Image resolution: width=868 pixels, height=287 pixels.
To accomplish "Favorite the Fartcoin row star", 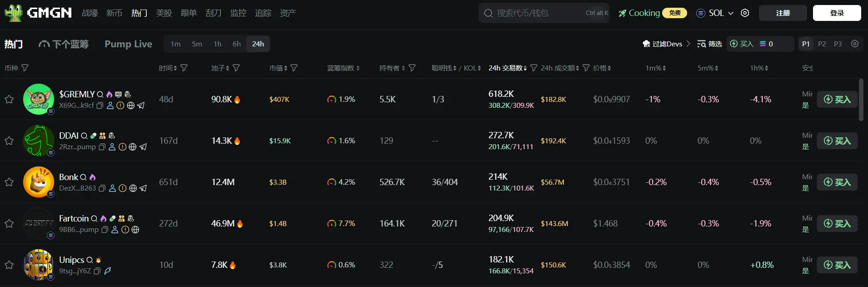I will point(9,223).
